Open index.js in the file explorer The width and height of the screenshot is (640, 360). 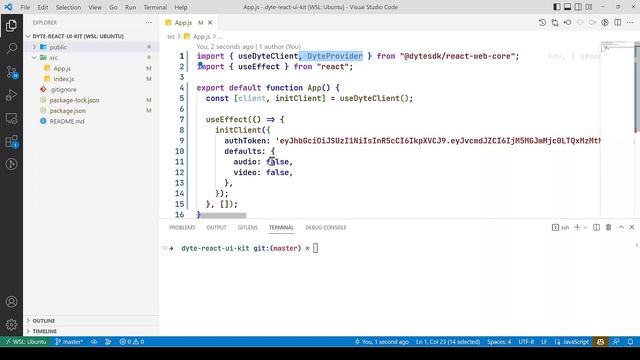click(64, 79)
